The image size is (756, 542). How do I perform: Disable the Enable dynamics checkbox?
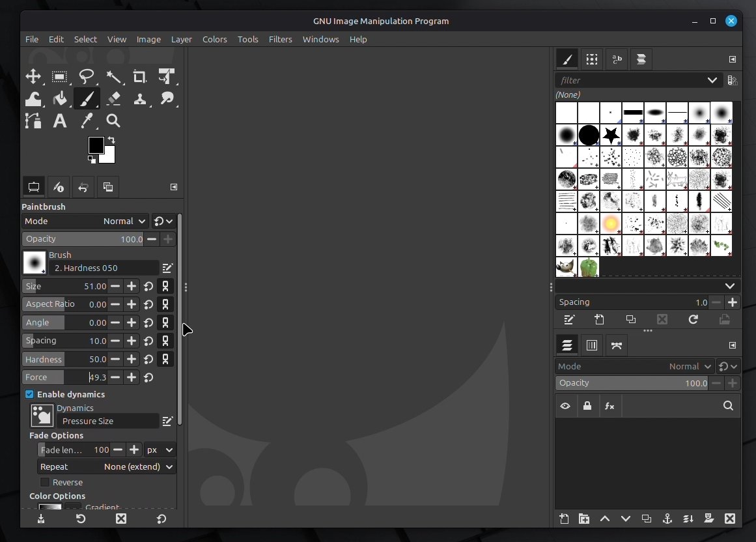29,394
